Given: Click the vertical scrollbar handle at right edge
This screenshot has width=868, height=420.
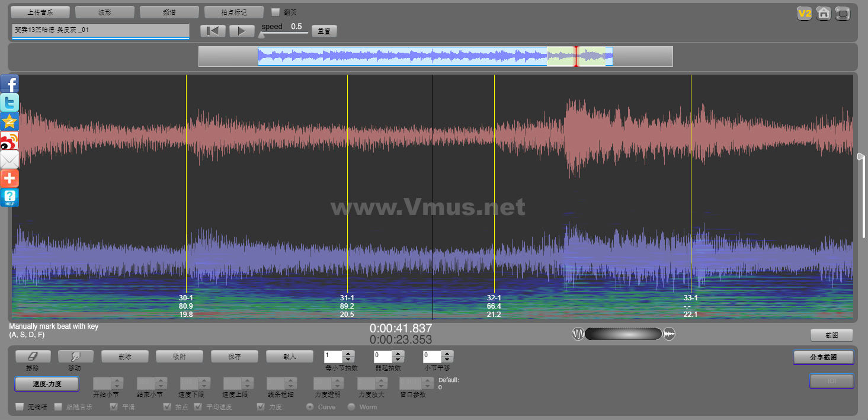Looking at the screenshot, I should coord(861,156).
